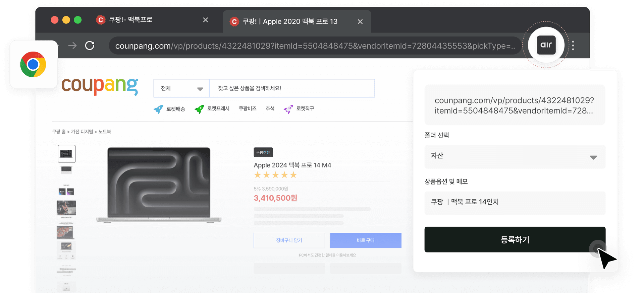Click the blue 로켓배송 rocket icon

click(158, 109)
